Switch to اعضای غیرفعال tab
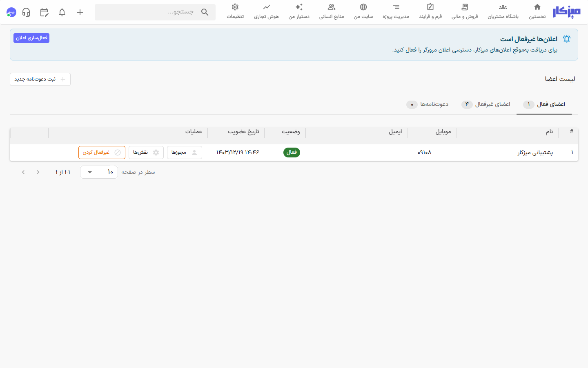This screenshot has height=368, width=588. (486, 104)
